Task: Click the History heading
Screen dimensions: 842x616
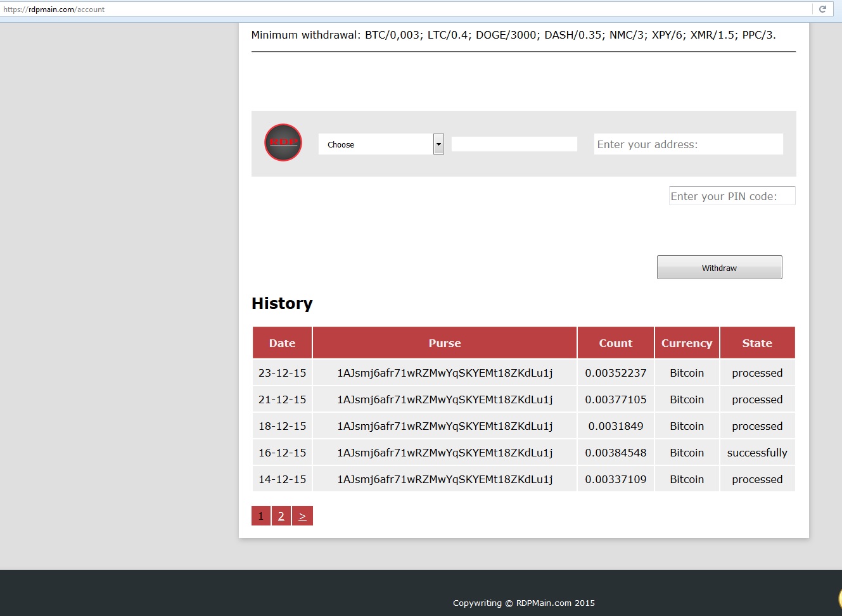Action: [x=282, y=303]
